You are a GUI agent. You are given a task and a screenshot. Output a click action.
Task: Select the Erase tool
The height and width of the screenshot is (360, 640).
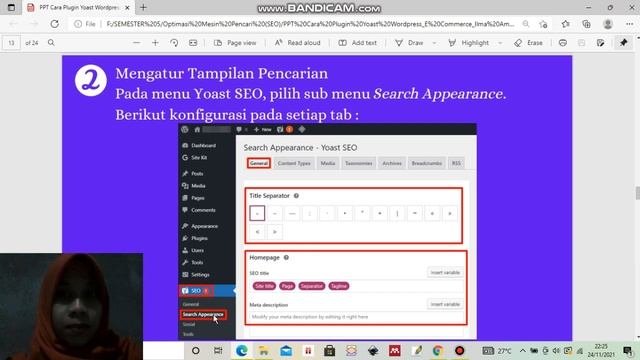pos(529,42)
